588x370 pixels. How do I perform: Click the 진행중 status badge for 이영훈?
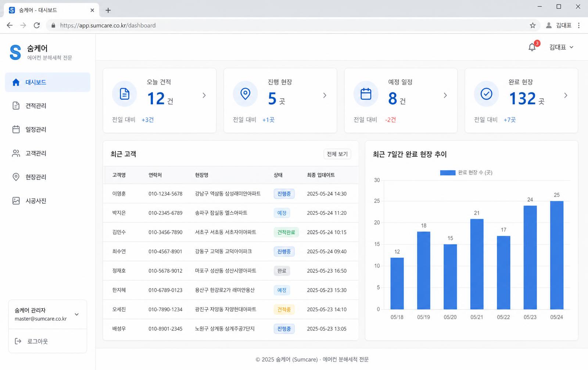pyautogui.click(x=284, y=194)
